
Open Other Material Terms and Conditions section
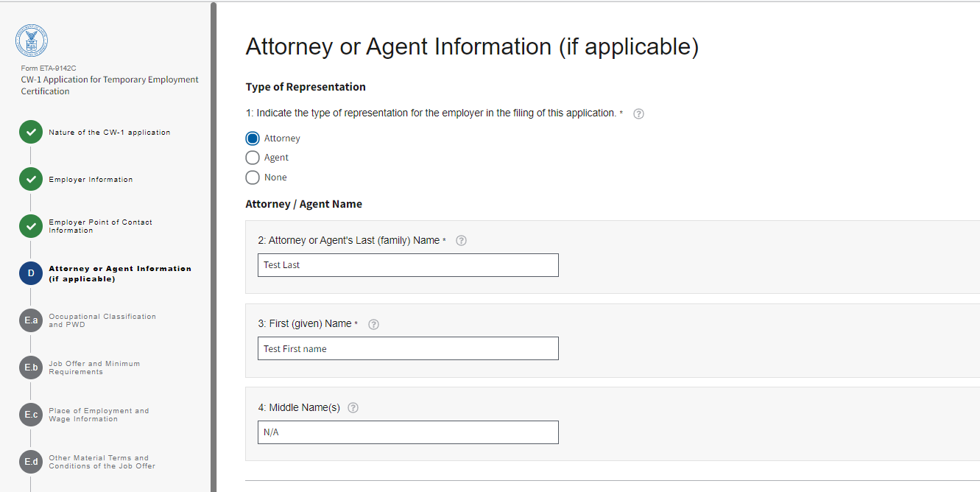(102, 462)
